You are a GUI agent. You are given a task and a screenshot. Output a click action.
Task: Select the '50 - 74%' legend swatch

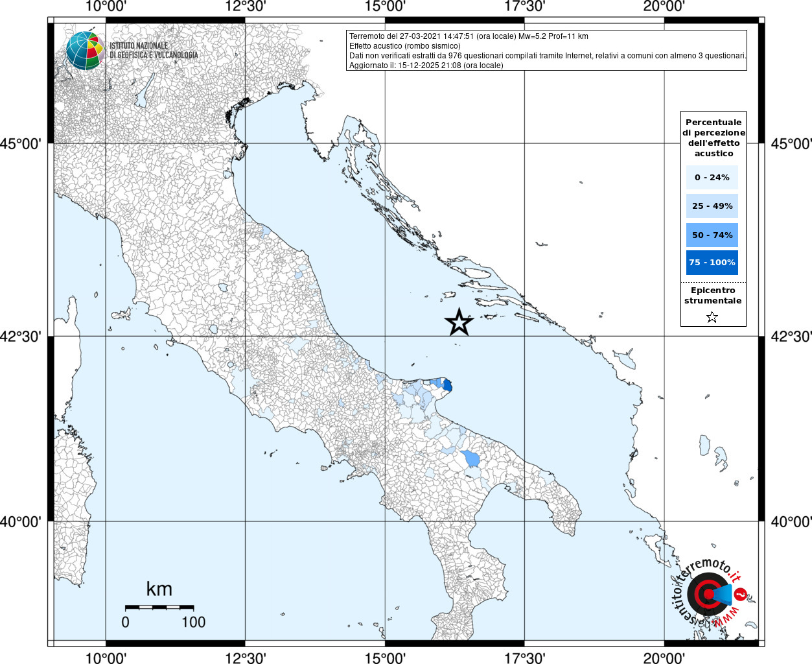coord(712,235)
